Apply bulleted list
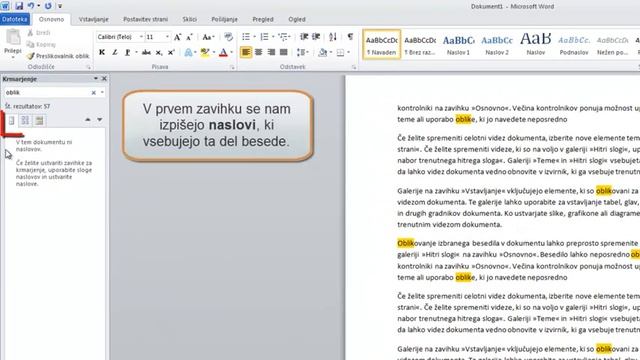This screenshot has width=640, height=360. pos(246,37)
